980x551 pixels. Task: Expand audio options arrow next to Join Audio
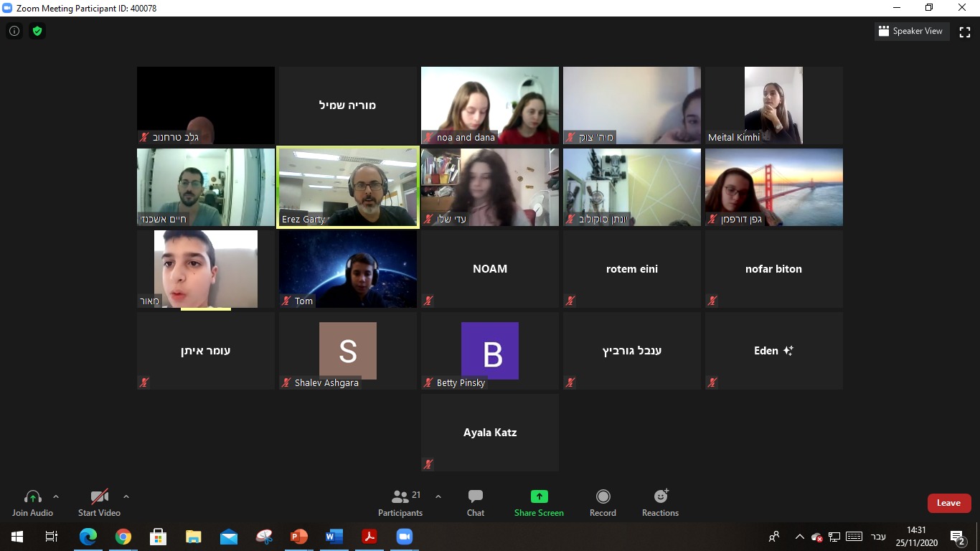coord(56,496)
